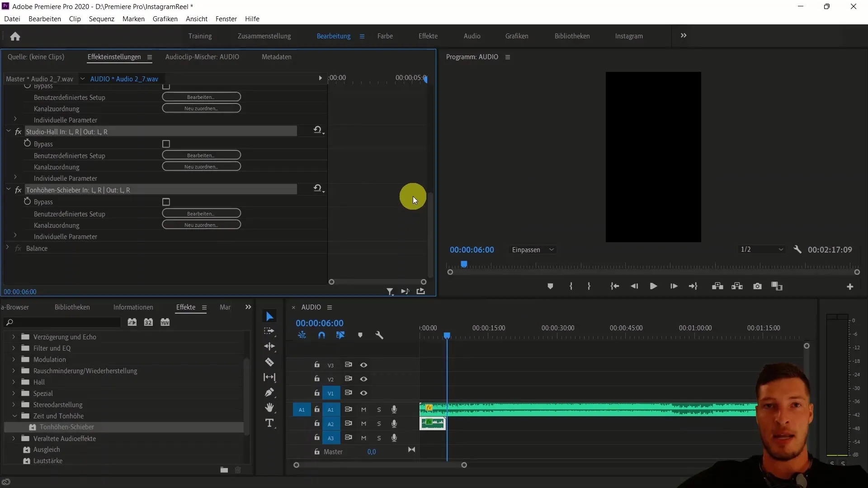This screenshot has width=868, height=488.
Task: Collapse the Tonhöhen-Schieber effect
Action: pos(8,189)
